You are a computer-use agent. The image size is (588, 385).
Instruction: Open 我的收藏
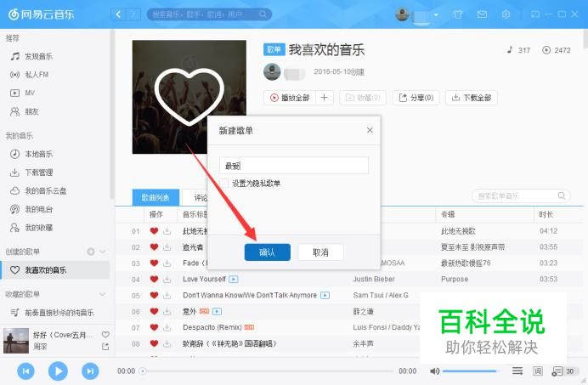(x=31, y=228)
